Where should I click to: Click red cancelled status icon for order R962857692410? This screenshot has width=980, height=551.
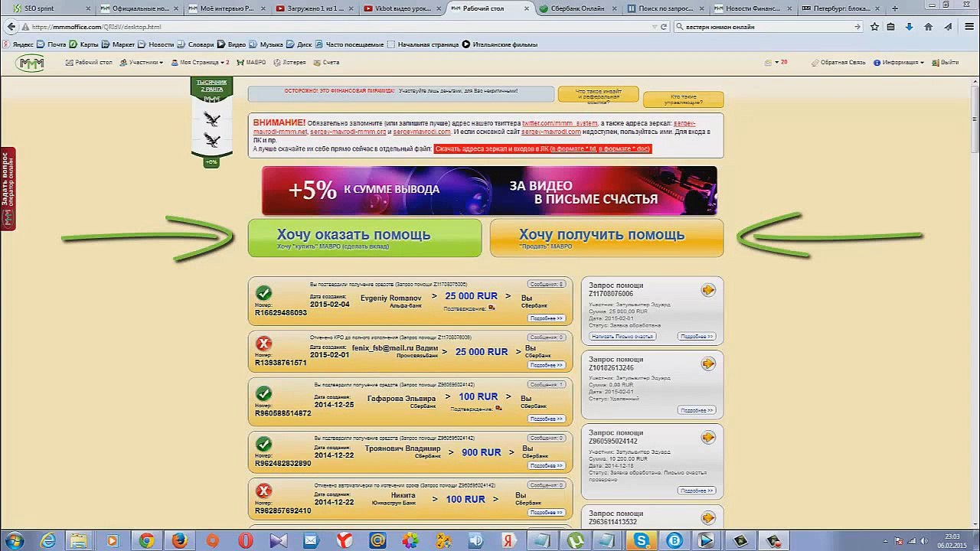(x=264, y=491)
